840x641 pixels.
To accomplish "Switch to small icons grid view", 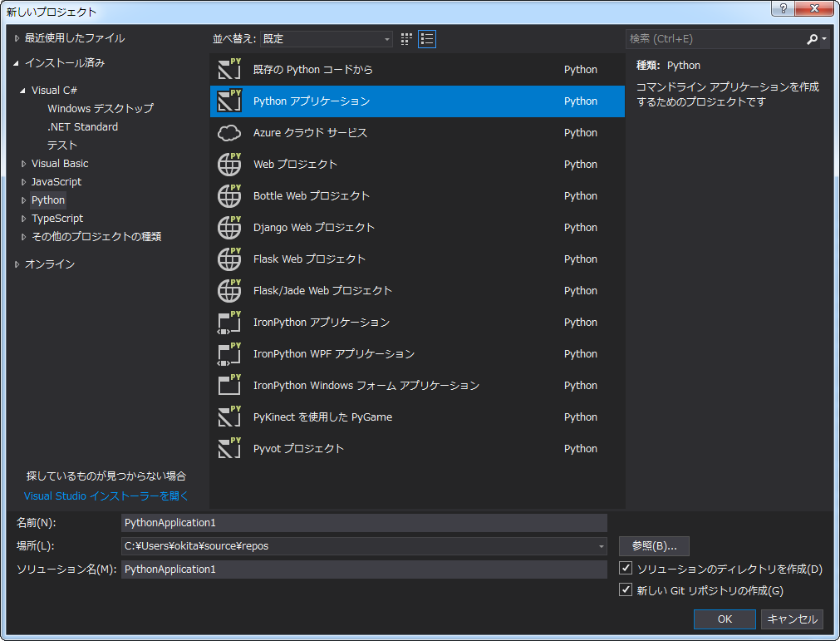I will tap(406, 39).
